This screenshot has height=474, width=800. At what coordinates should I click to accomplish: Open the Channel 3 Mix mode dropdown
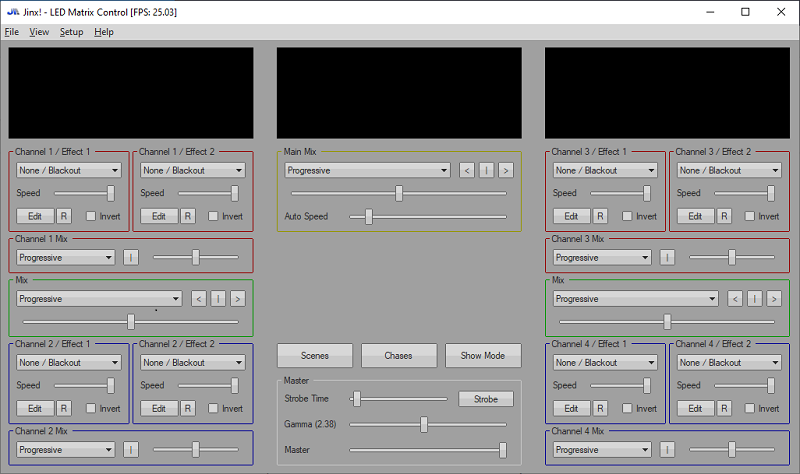(x=602, y=257)
